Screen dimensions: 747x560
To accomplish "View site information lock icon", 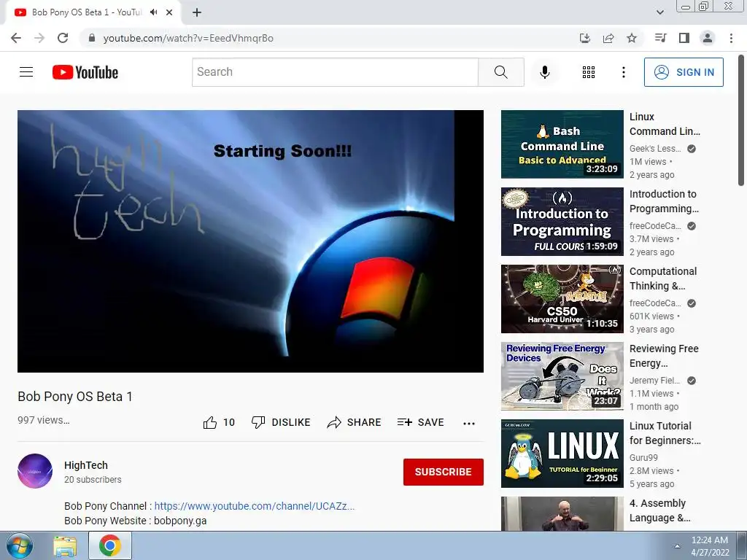I will [92, 38].
